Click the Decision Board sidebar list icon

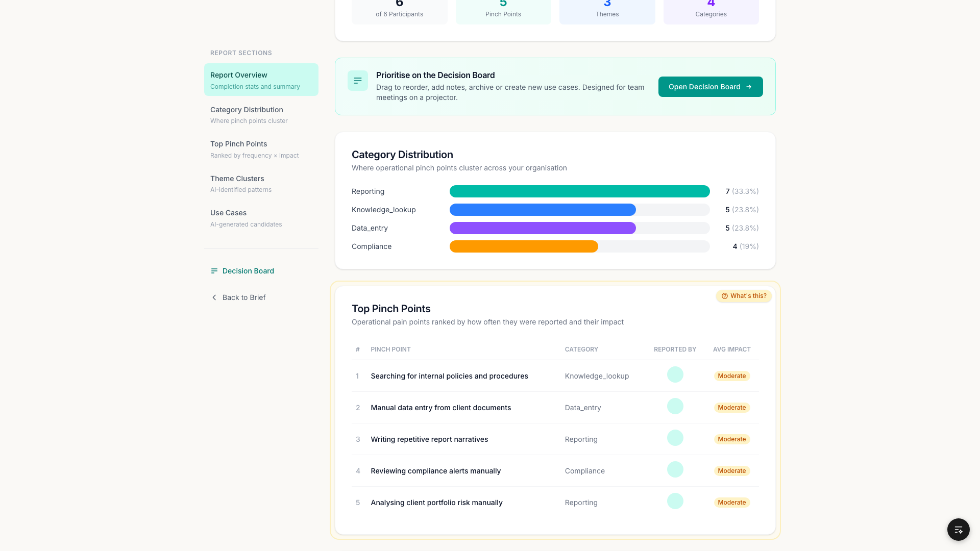[214, 271]
